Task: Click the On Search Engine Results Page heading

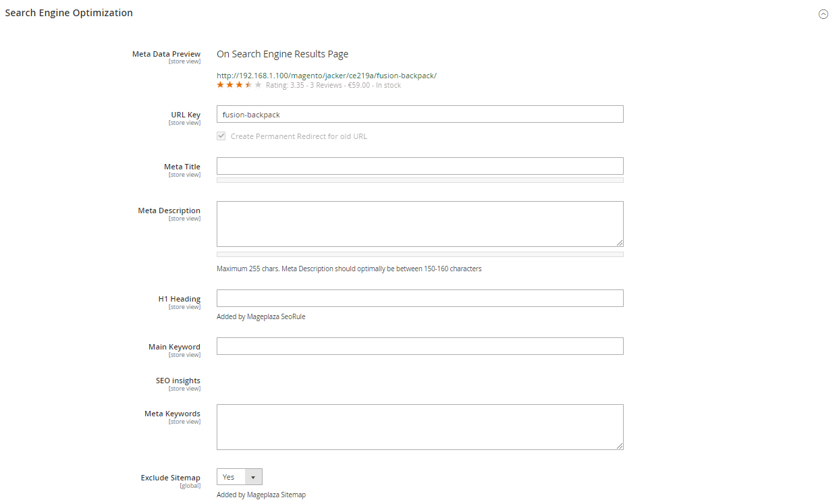Action: [282, 54]
